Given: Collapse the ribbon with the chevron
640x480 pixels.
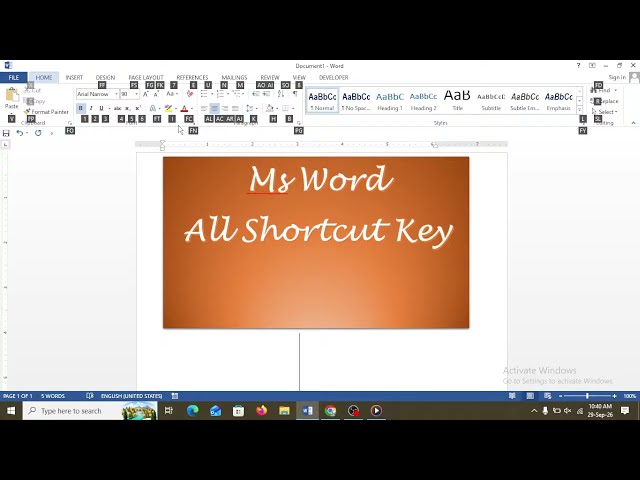Looking at the screenshot, I should coord(633,123).
